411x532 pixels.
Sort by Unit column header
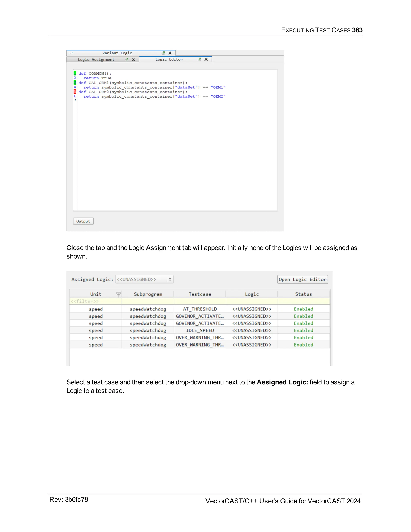coord(96,294)
